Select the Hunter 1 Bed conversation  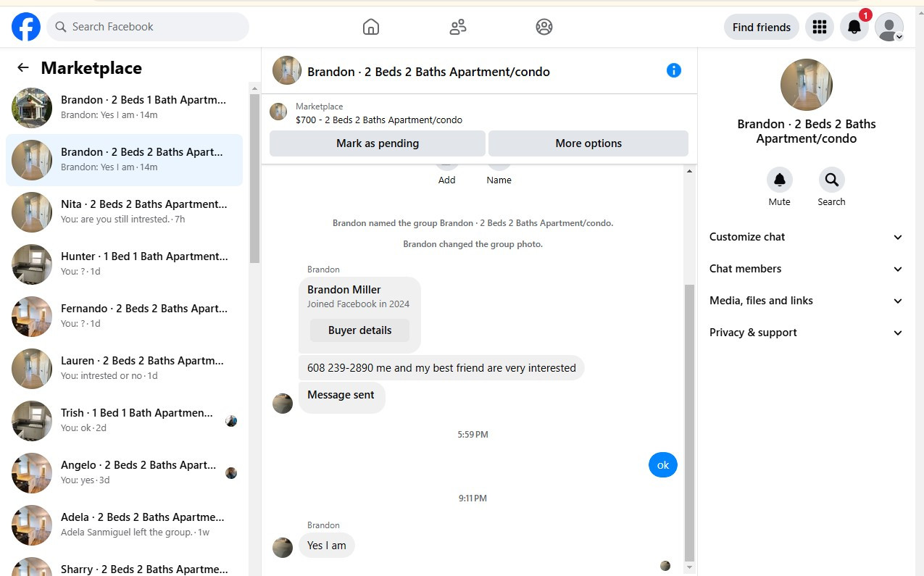click(x=125, y=264)
